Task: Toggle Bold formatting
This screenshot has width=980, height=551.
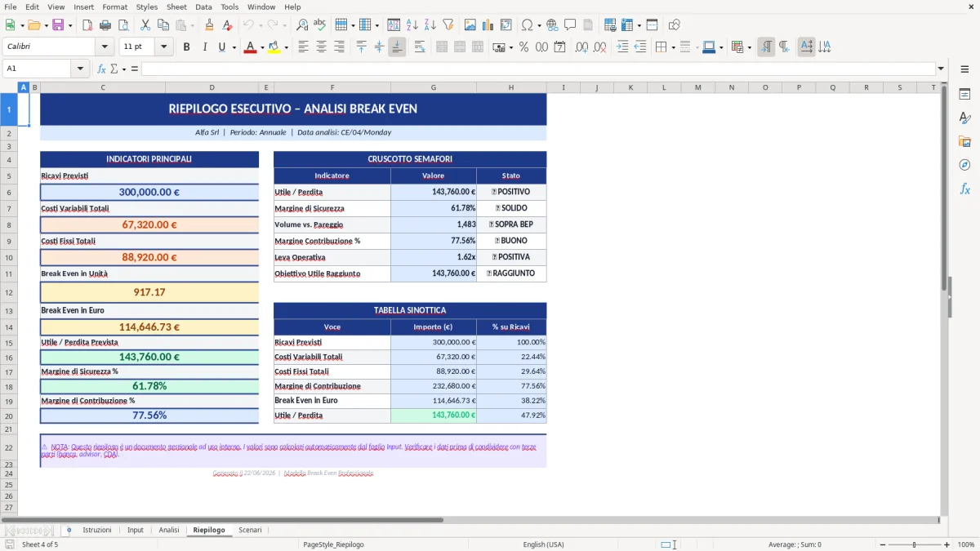Action: 186,47
